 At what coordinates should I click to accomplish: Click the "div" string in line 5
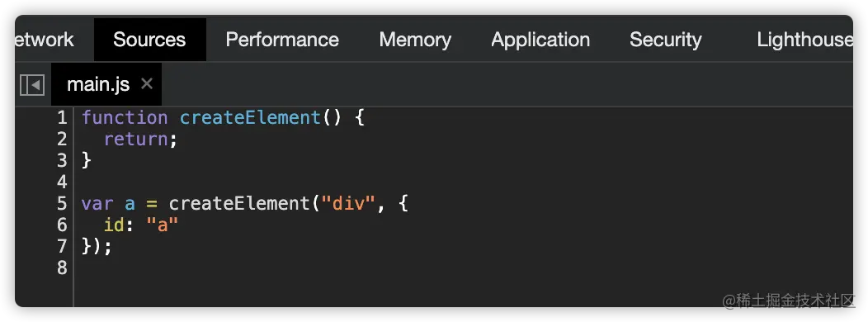(348, 203)
